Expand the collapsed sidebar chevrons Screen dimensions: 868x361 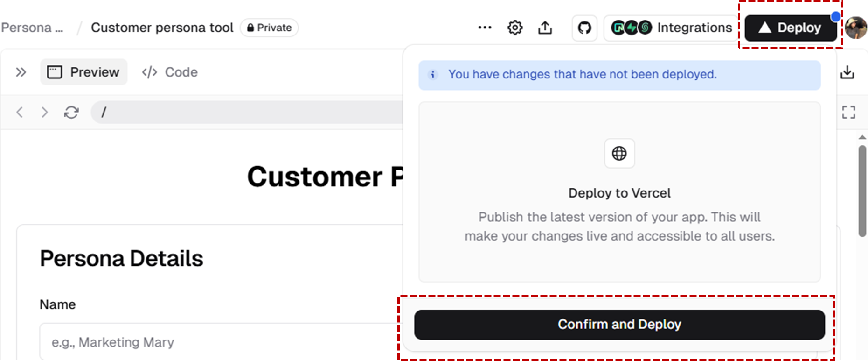(x=21, y=72)
